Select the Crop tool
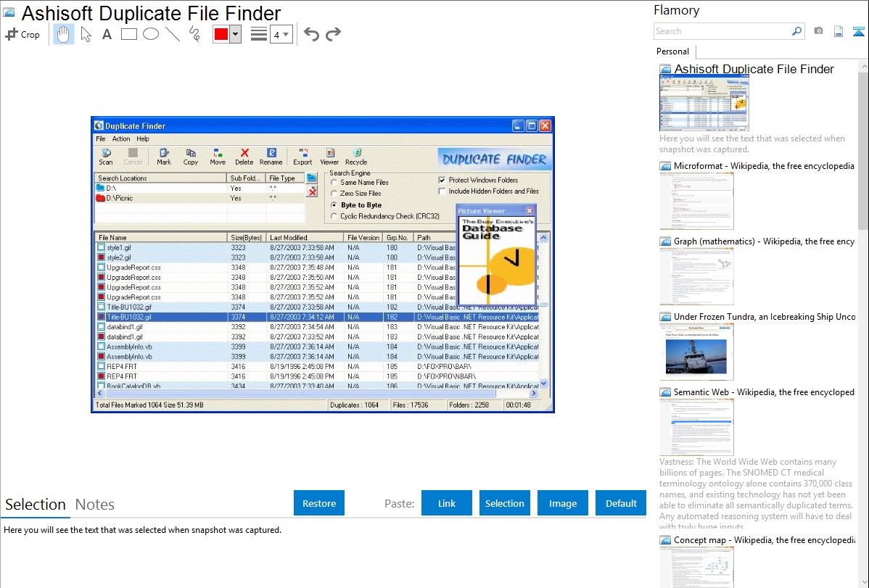Screen dimensions: 869x588 point(22,34)
